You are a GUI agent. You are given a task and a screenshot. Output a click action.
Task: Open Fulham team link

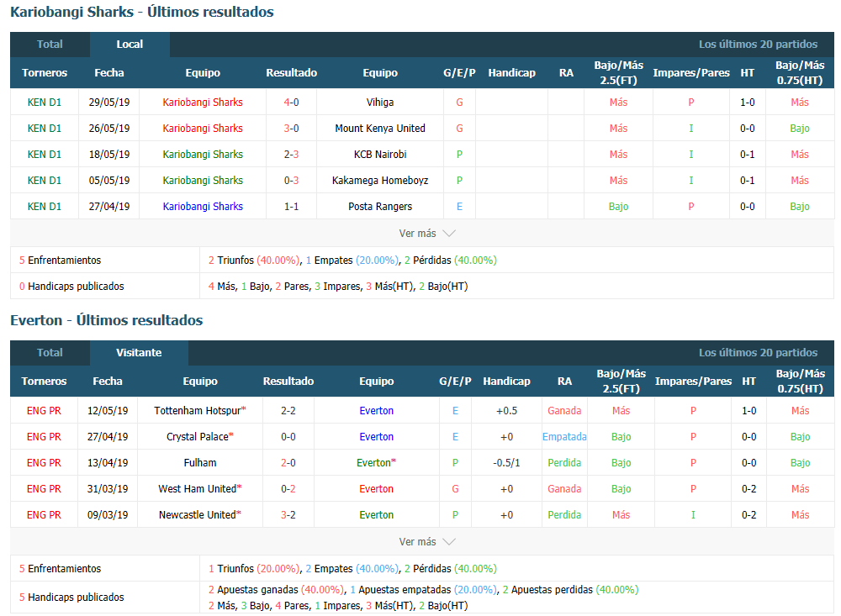(x=199, y=463)
